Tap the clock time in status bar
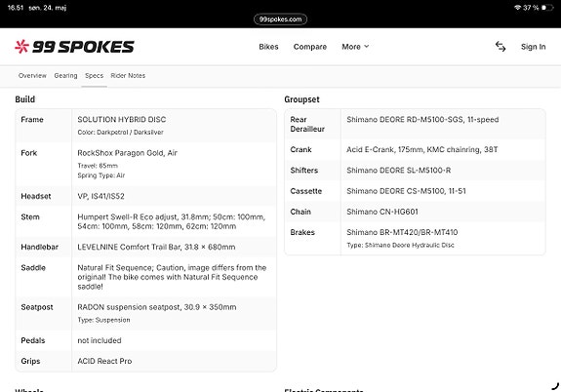The width and height of the screenshot is (561, 392). tap(16, 8)
